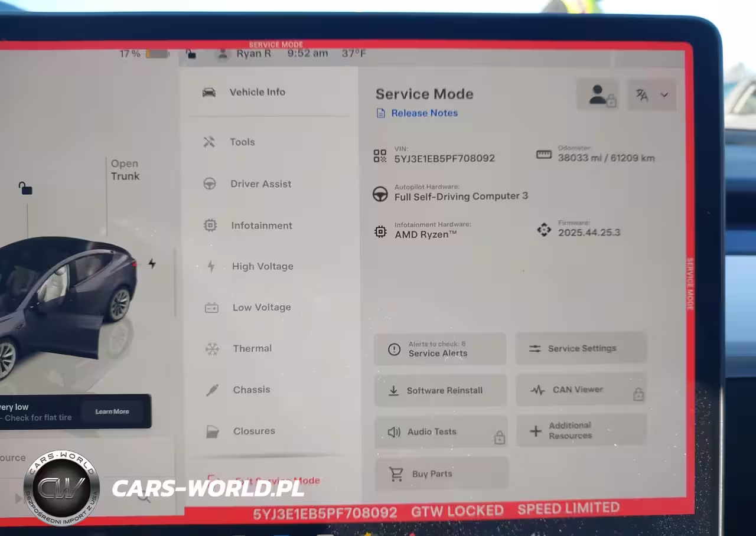The height and width of the screenshot is (536, 756).
Task: Open the Vehicle Info menu
Action: point(257,92)
